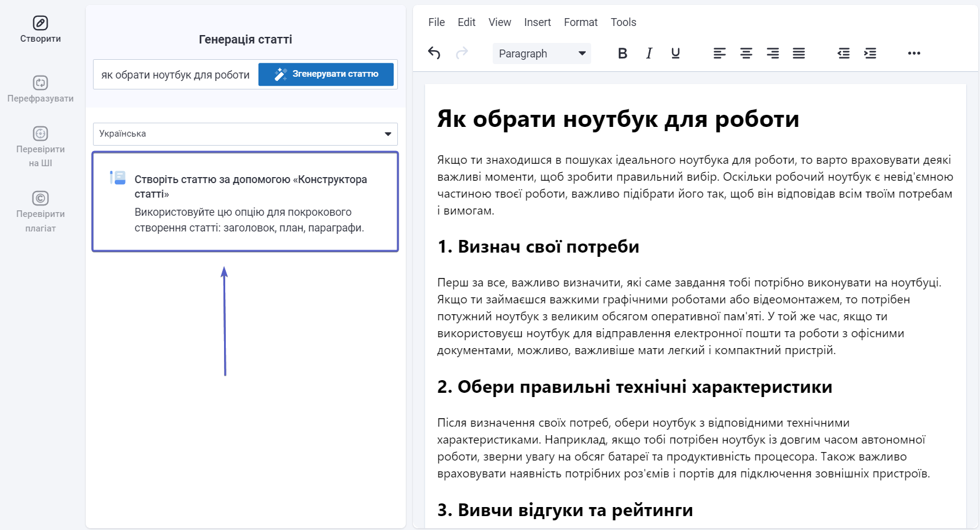This screenshot has width=980, height=530.
Task: Open the Format menu
Action: tap(581, 22)
